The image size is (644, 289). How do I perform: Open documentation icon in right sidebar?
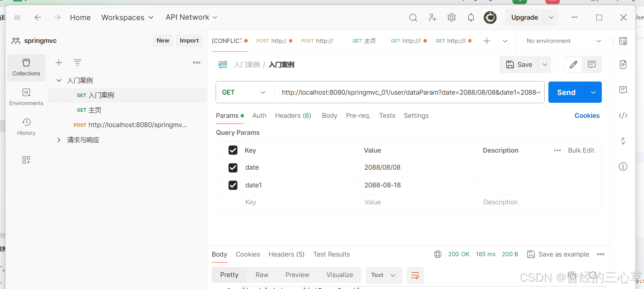tap(623, 65)
